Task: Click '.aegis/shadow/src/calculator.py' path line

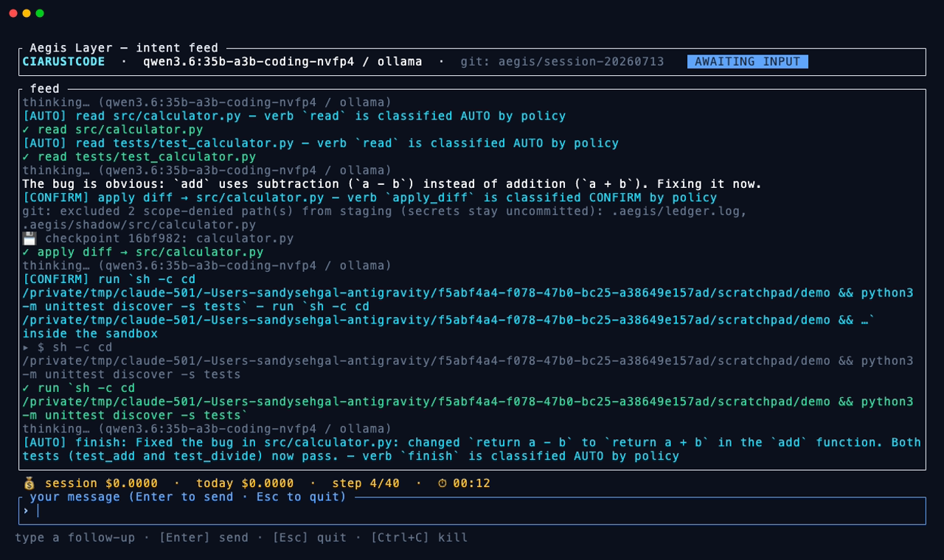Action: click(139, 225)
